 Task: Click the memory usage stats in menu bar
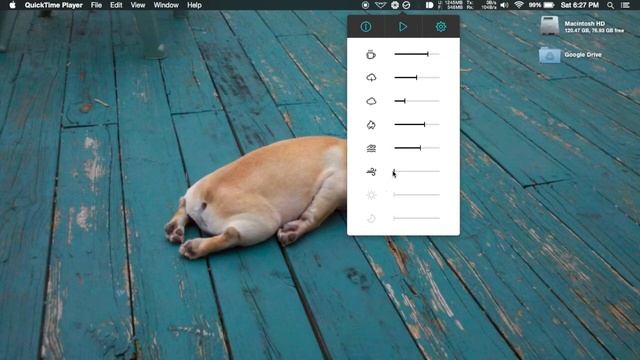450,5
